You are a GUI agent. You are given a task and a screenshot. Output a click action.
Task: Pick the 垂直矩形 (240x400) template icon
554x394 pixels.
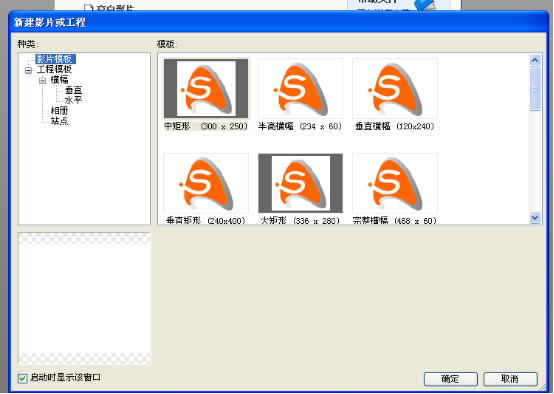206,183
